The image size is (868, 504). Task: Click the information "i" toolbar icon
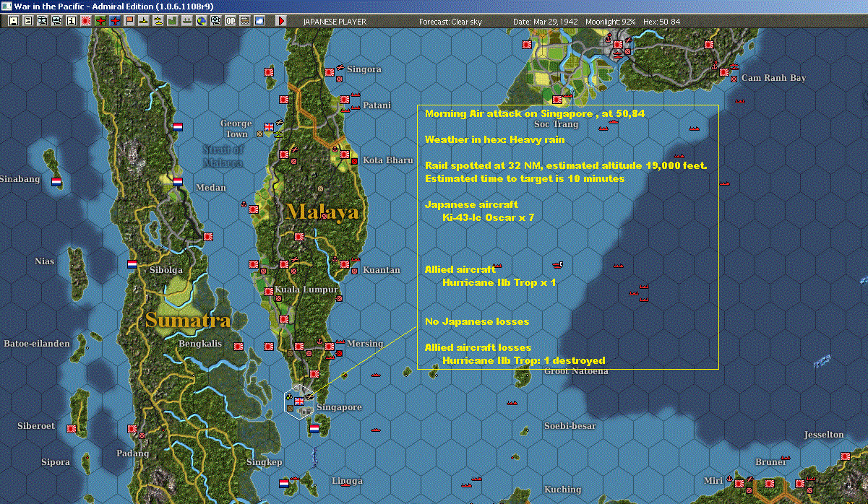click(x=71, y=21)
